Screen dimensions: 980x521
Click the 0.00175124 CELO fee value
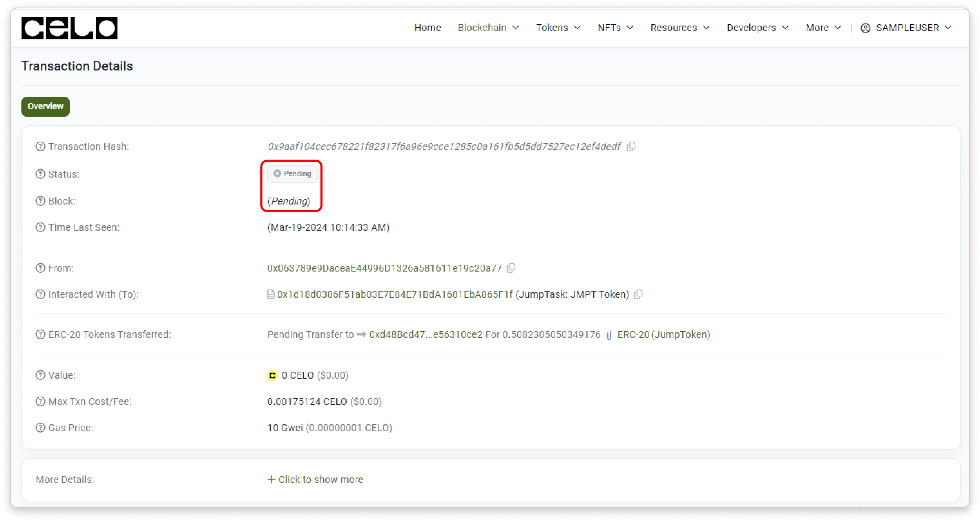click(307, 401)
